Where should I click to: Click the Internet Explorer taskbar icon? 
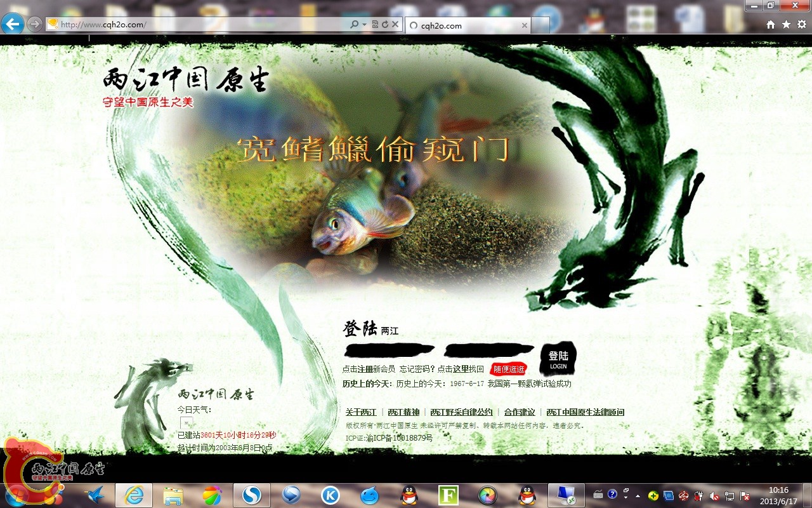134,495
